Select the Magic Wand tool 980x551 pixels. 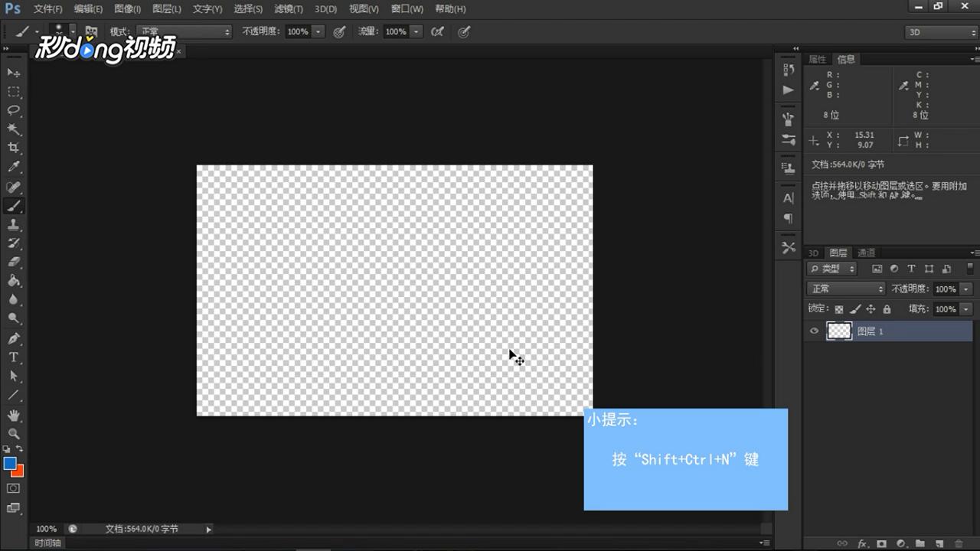(14, 129)
